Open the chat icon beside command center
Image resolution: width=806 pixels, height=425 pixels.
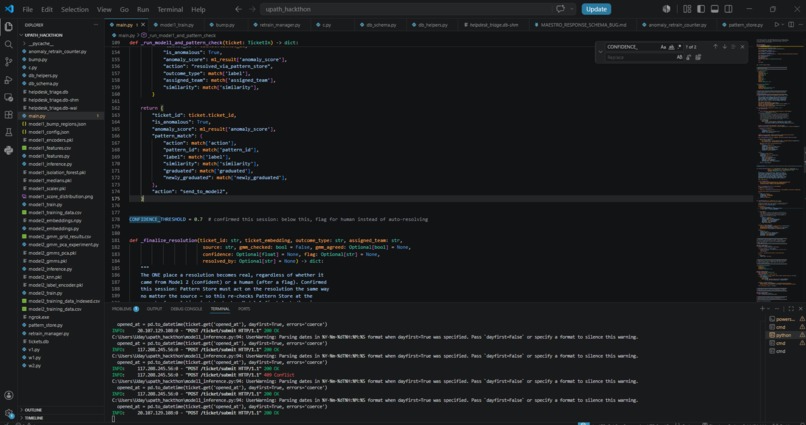tap(560, 9)
